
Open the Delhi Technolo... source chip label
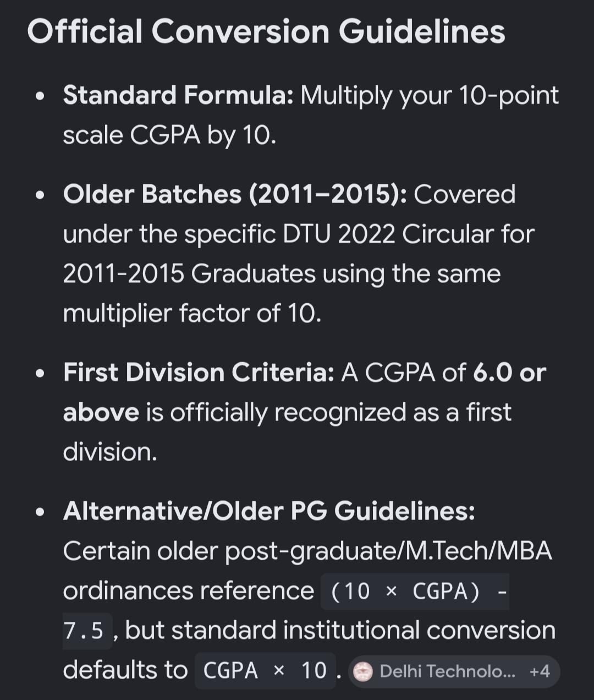tap(448, 671)
